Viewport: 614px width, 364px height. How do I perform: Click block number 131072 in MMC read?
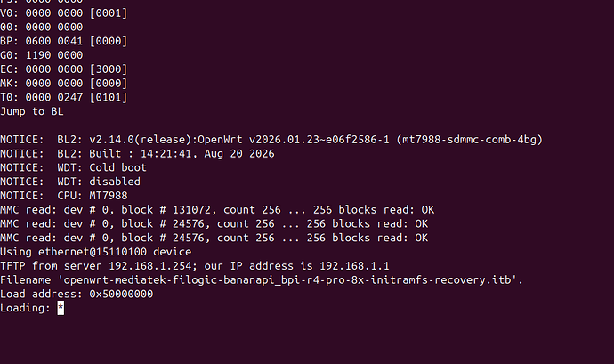(191, 210)
